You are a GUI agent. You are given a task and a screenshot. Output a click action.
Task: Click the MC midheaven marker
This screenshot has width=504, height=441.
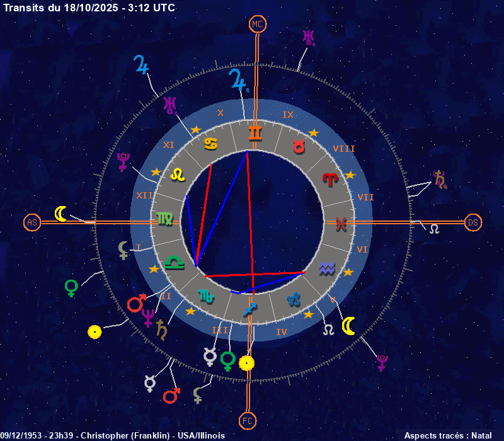(x=256, y=24)
